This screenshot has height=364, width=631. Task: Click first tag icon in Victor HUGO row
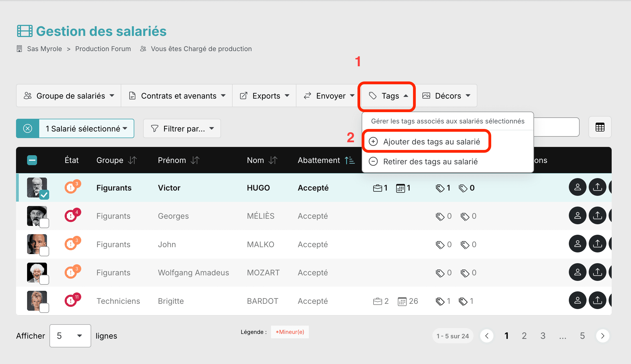440,188
